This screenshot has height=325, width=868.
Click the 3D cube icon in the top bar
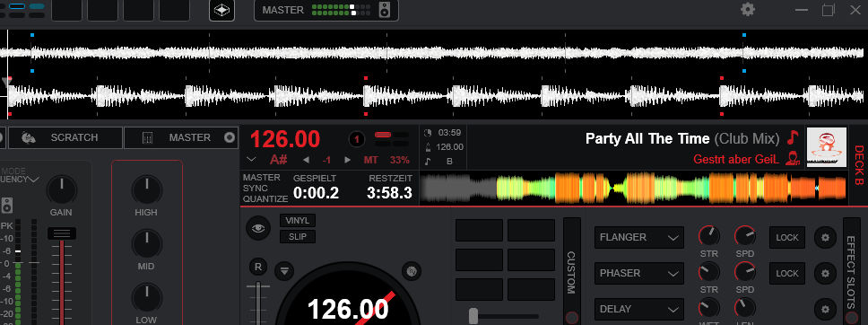click(221, 10)
